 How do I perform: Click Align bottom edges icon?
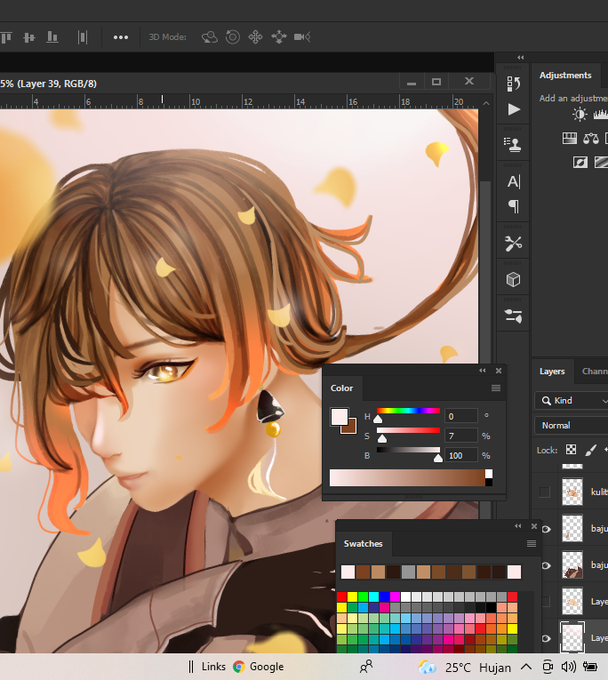[52, 37]
